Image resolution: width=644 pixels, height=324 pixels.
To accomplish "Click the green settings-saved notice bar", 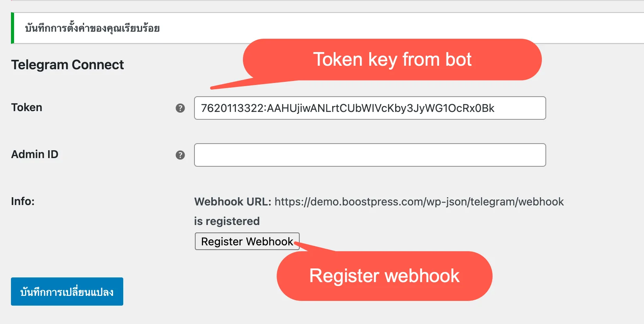I will coord(327,28).
